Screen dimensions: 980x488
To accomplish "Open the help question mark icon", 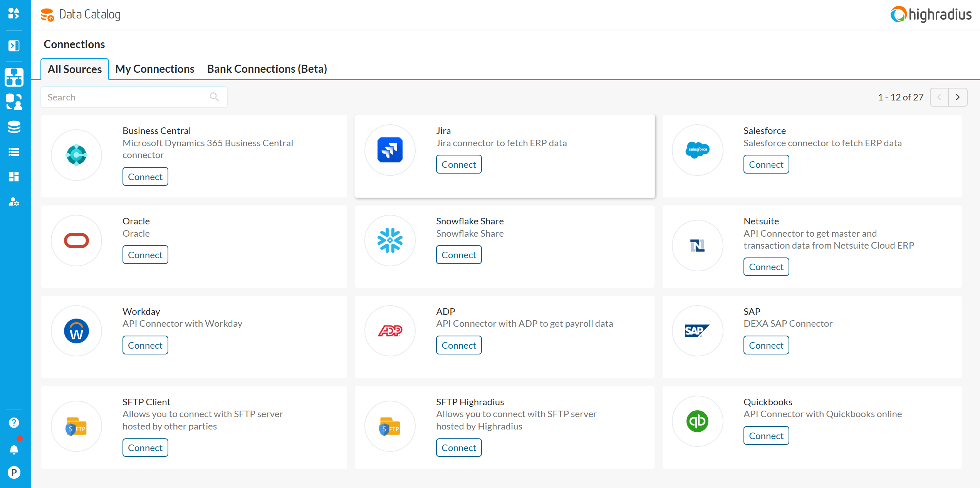I will pos(14,423).
